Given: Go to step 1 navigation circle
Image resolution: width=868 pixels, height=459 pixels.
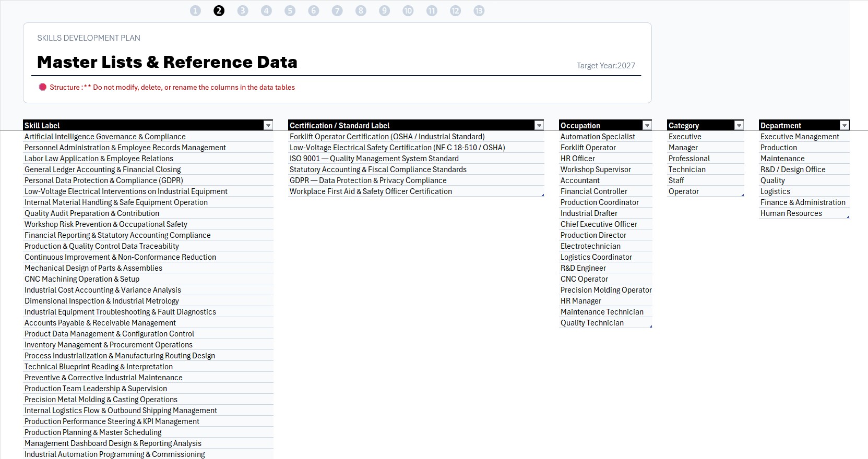Looking at the screenshot, I should [195, 10].
